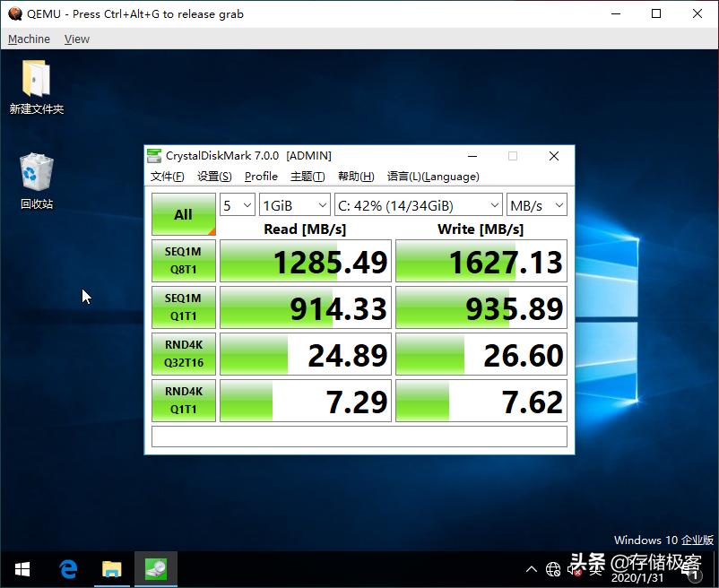Image resolution: width=719 pixels, height=588 pixels.
Task: Run the RND4K Q32T16 test
Action: pos(183,354)
